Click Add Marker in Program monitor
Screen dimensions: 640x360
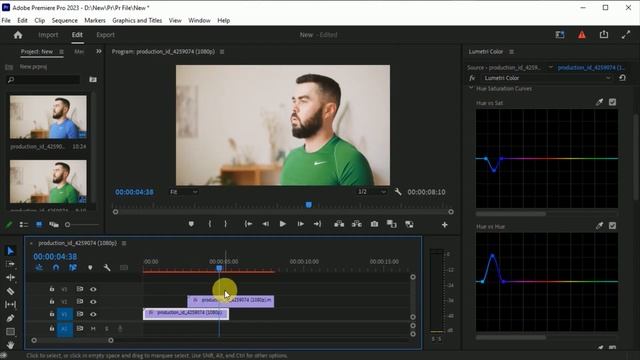pos(191,224)
